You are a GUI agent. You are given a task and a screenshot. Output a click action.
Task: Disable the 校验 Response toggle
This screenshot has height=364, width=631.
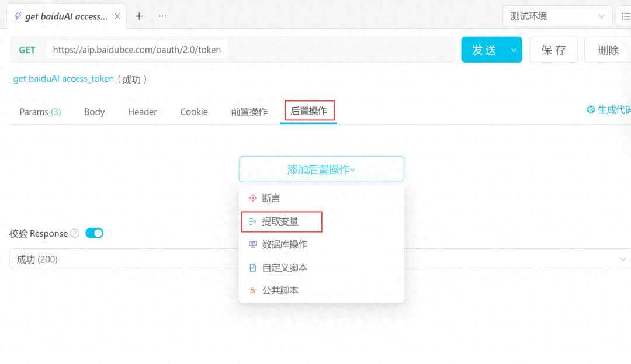click(93, 233)
